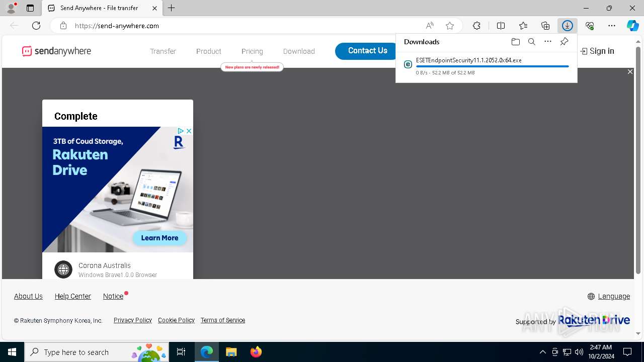The image size is (644, 362).
Task: Add page to favorites star
Action: point(450,26)
